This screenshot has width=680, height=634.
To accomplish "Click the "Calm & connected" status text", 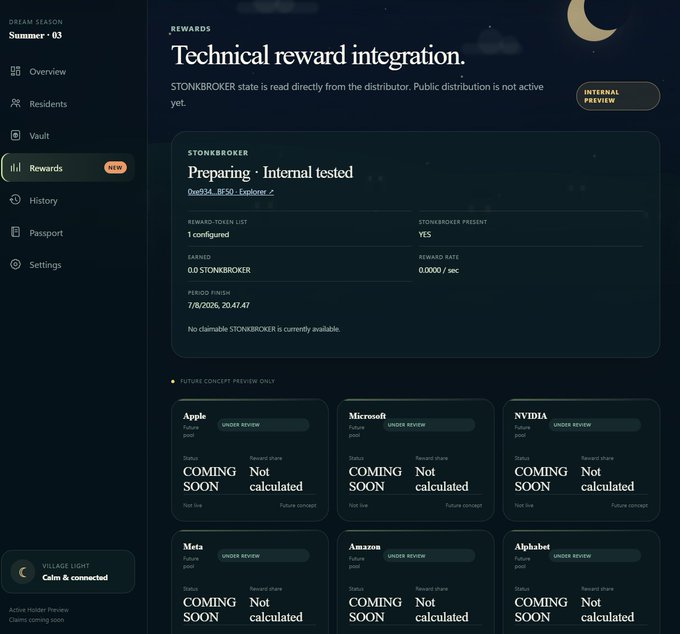I will coord(75,578).
